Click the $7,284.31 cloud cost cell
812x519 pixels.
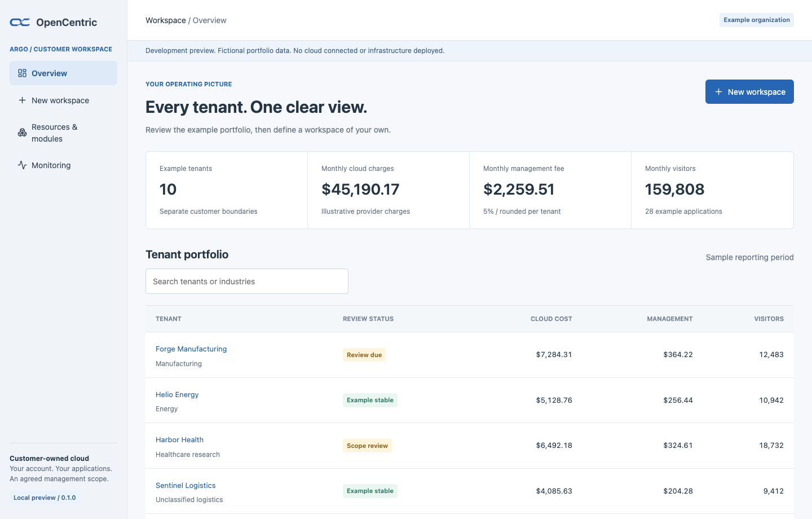[x=554, y=355]
